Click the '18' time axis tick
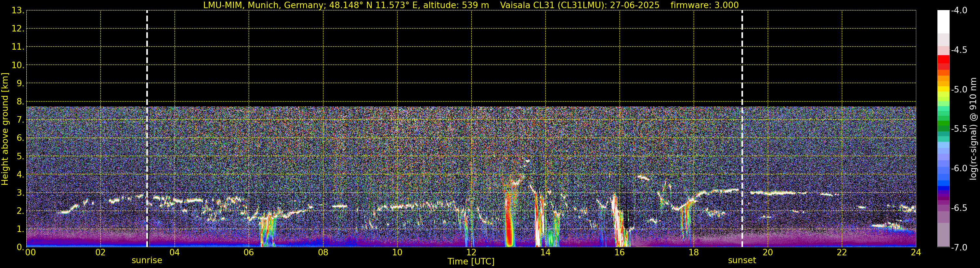 click(694, 252)
